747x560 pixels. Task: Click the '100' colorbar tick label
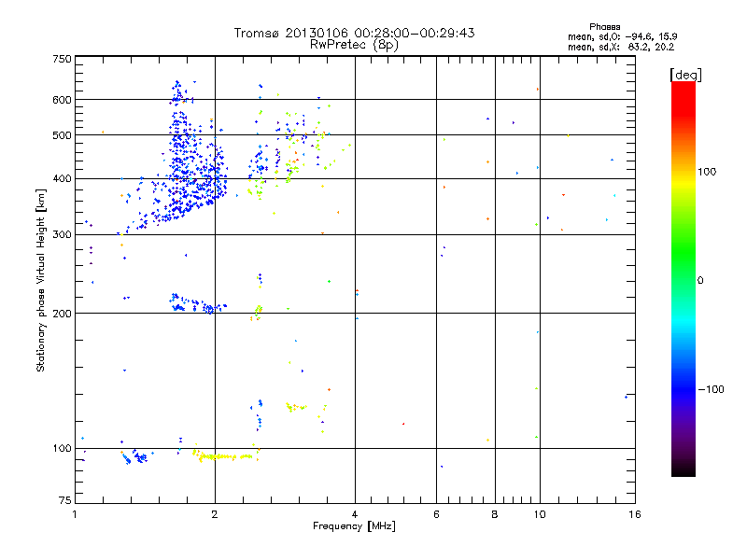[x=707, y=172]
